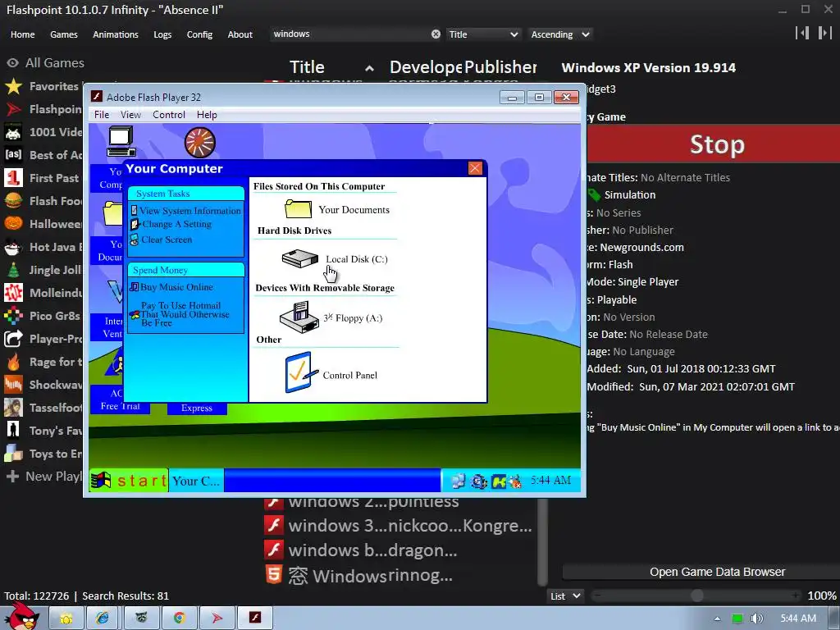Select the Jingle Jolly tree icon
The height and width of the screenshot is (630, 840).
(13, 270)
